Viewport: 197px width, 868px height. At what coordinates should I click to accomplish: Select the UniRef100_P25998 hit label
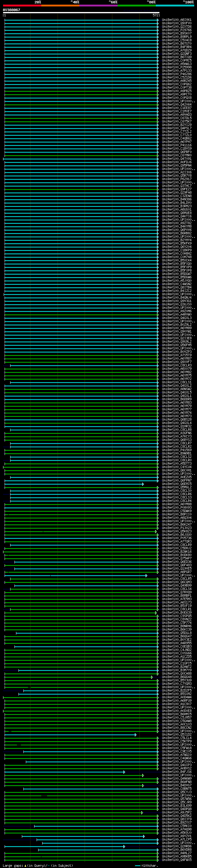tap(176, 67)
